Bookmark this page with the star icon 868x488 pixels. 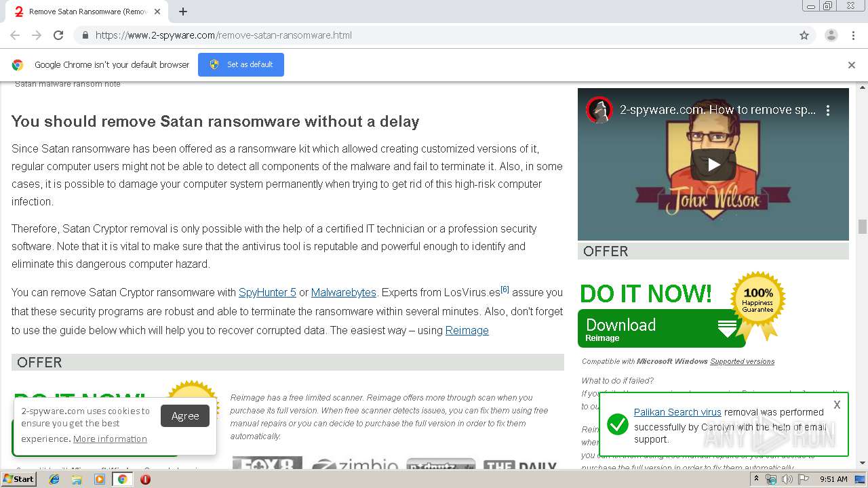tap(804, 35)
